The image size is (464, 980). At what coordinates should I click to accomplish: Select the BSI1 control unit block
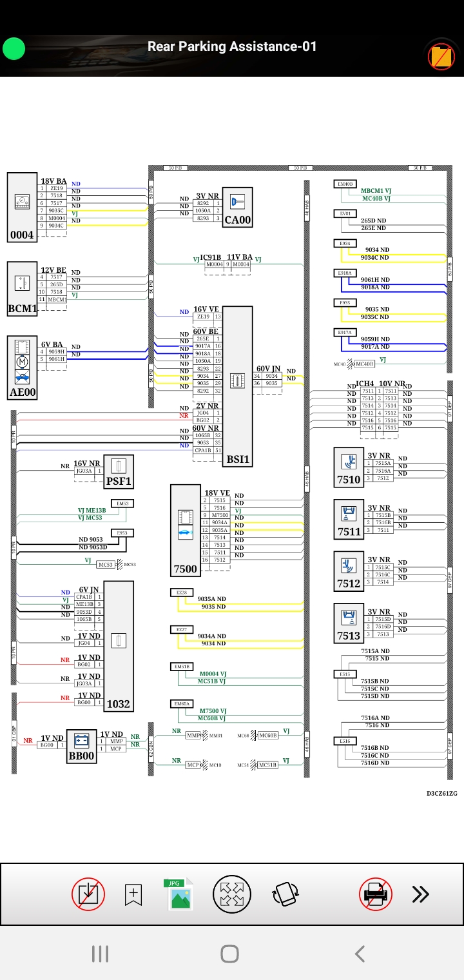point(238,387)
